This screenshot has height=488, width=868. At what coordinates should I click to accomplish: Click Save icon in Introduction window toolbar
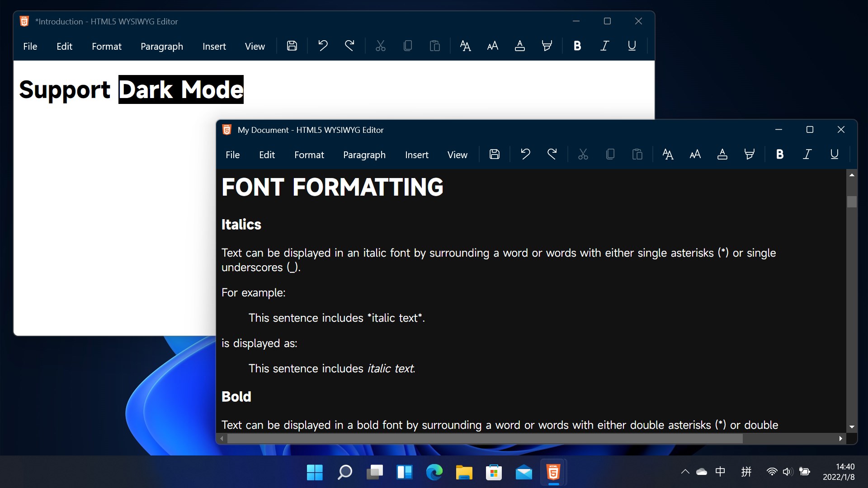tap(292, 46)
